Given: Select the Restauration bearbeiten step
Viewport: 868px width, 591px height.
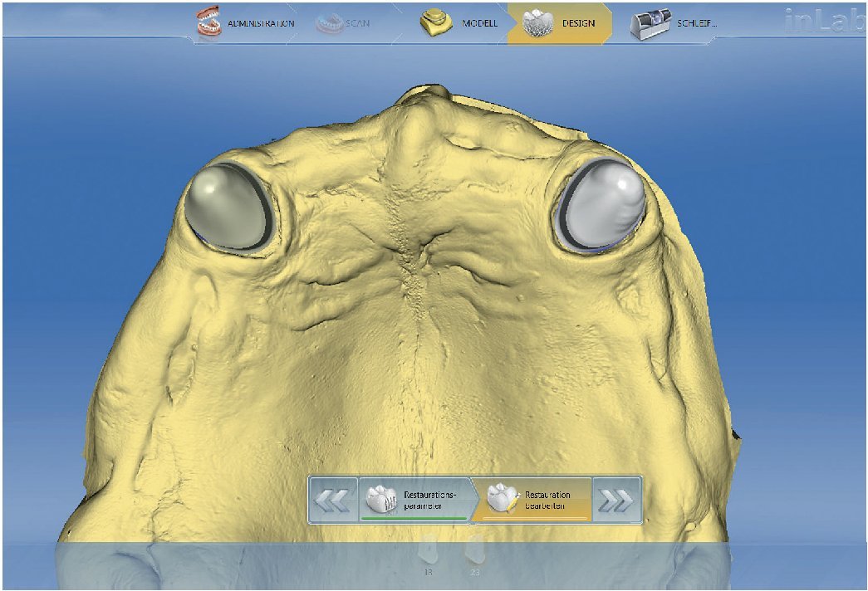Looking at the screenshot, I should pos(548,499).
